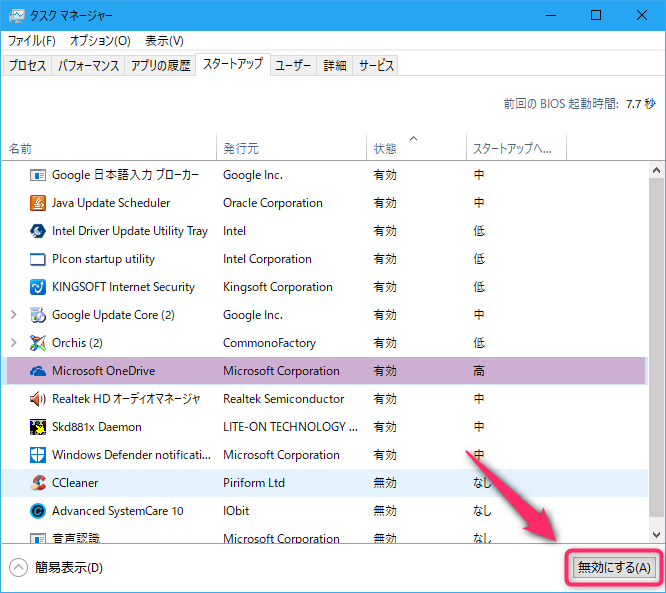Click the Microsoft OneDrive cloud icon
Viewport: 666px width, 593px height.
tap(38, 371)
